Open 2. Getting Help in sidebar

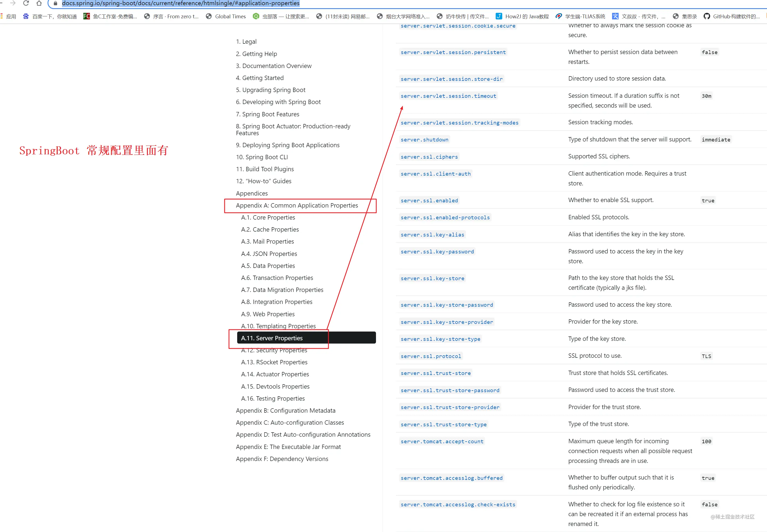[257, 54]
